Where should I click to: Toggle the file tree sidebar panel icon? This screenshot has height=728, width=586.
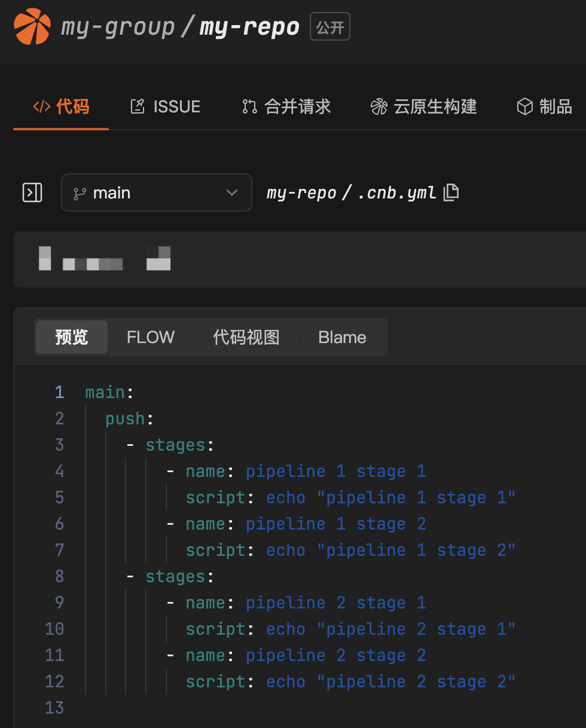click(32, 192)
